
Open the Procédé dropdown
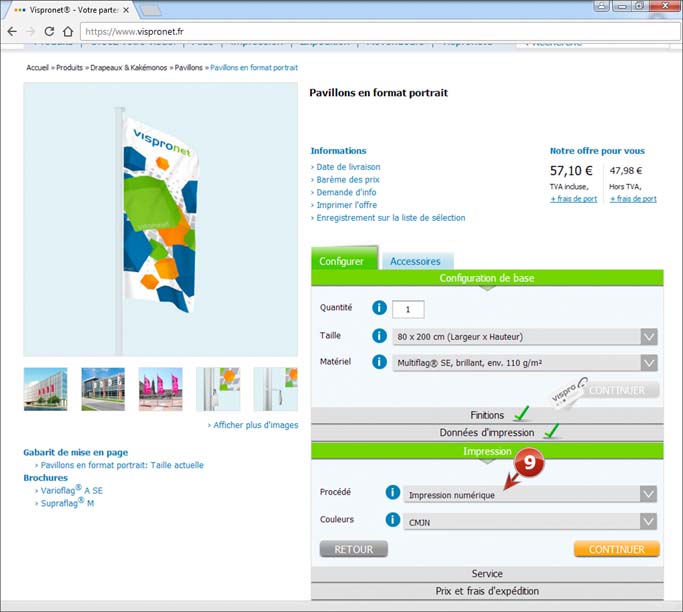[x=530, y=494]
